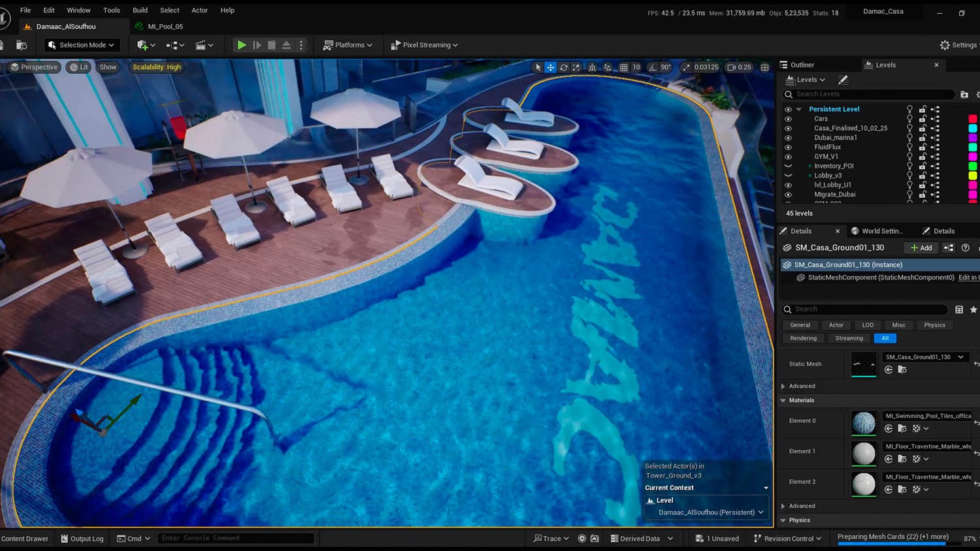Image resolution: width=980 pixels, height=551 pixels.
Task: Open the Build menu
Action: click(x=140, y=10)
